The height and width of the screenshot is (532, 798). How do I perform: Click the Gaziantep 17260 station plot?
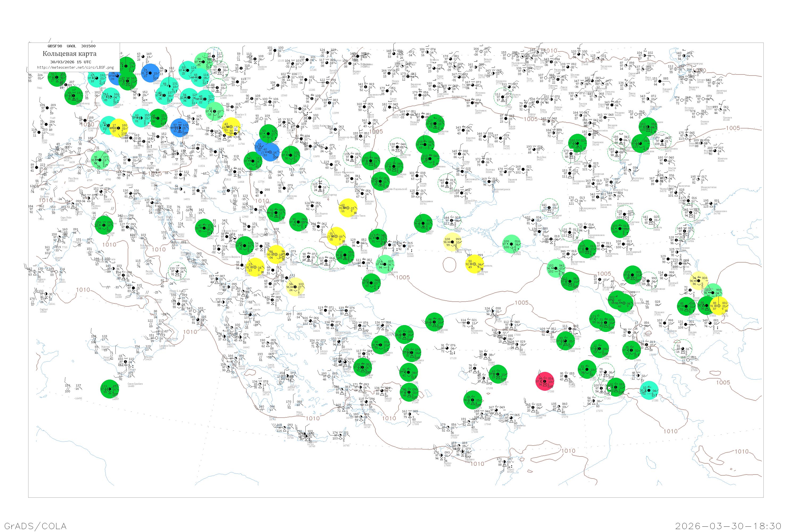coord(533,407)
